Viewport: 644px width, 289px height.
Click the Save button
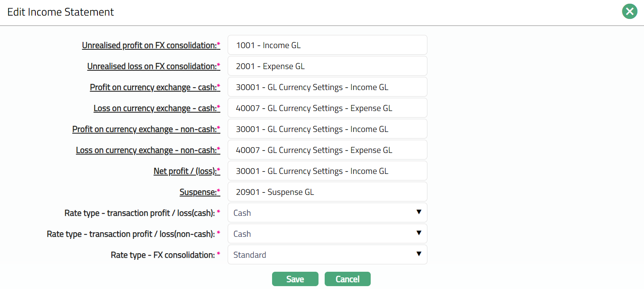tap(295, 279)
